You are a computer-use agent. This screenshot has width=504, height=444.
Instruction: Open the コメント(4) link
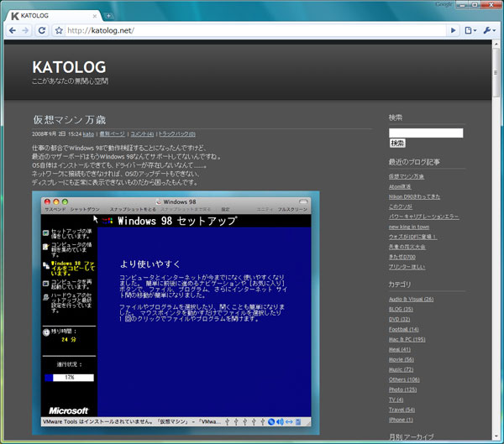(x=142, y=134)
